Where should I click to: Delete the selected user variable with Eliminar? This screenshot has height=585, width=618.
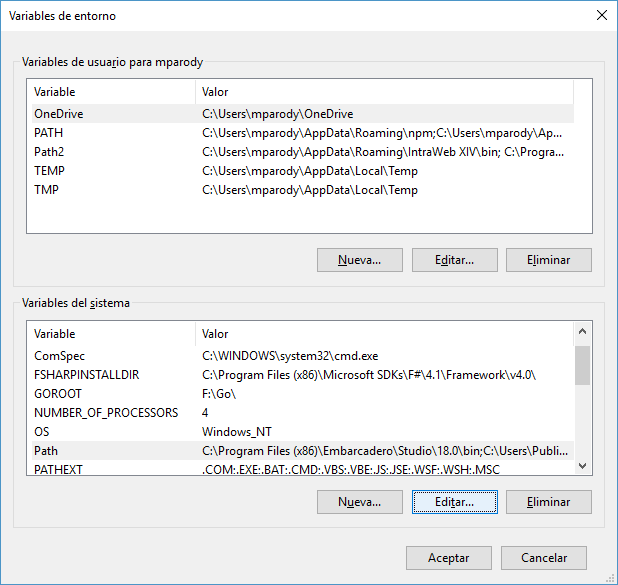[x=549, y=260]
